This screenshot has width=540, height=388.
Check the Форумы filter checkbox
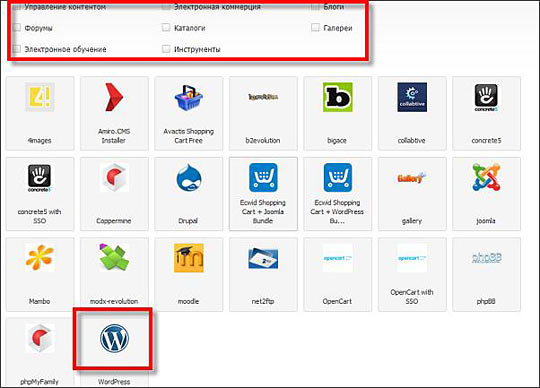click(x=17, y=27)
